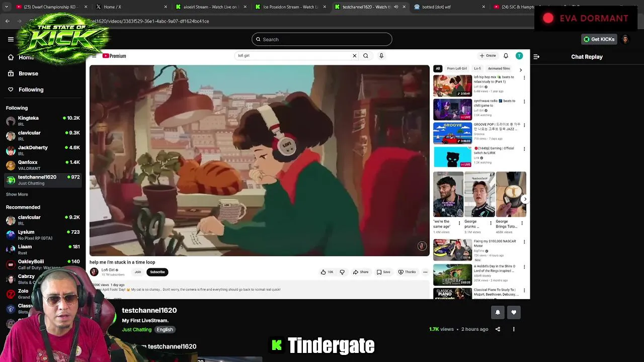644x362 pixels.
Task: Go back with the browser back arrow
Action: pyautogui.click(x=7, y=21)
